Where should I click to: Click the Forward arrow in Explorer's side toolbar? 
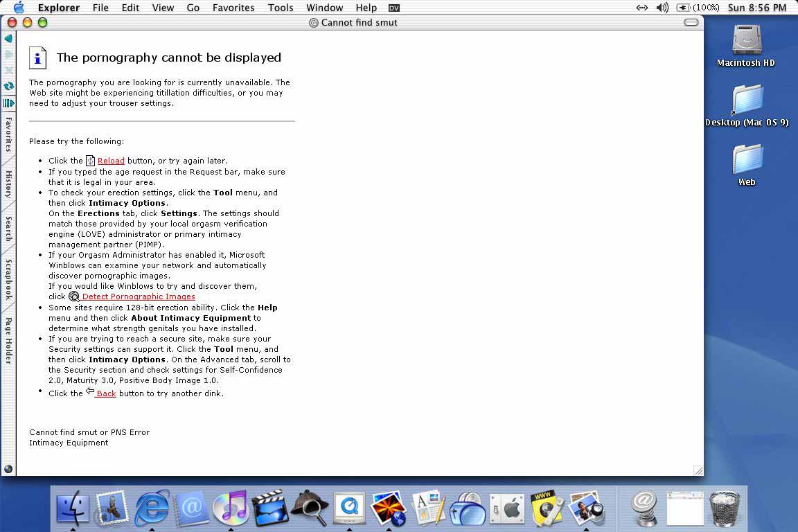click(x=8, y=55)
